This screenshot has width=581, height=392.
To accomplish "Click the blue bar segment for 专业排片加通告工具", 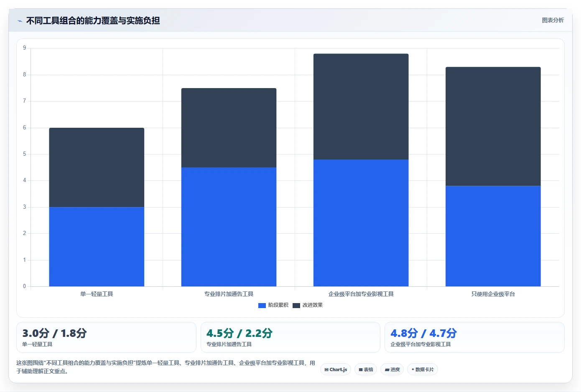I will [x=229, y=227].
